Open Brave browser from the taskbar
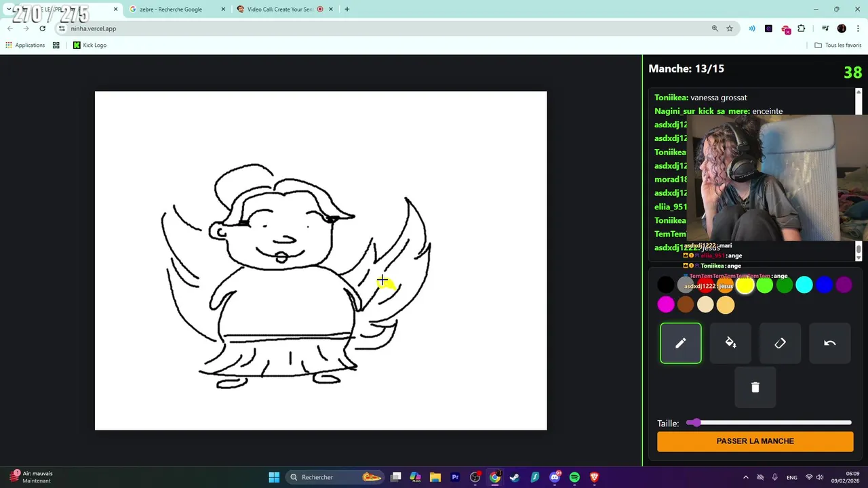 point(595,477)
